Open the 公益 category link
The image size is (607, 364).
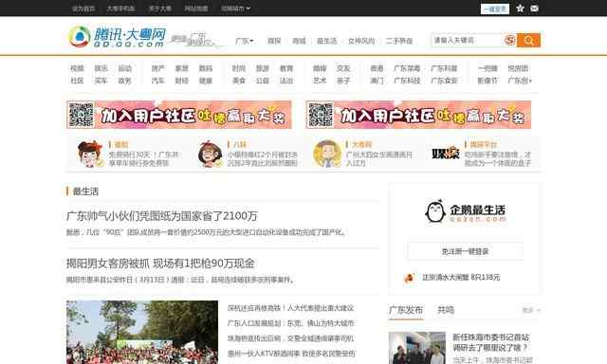263,81
